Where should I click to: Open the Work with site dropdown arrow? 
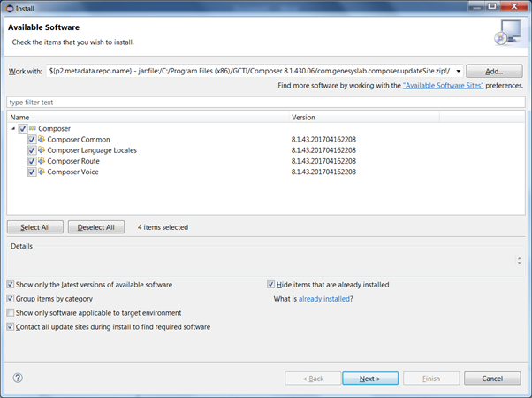pyautogui.click(x=458, y=71)
